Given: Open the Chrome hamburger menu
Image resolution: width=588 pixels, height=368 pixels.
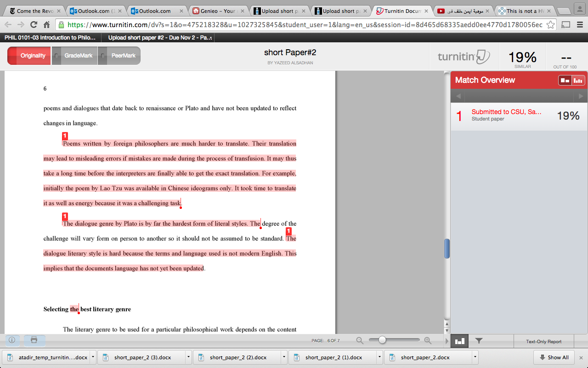Looking at the screenshot, I should click(x=580, y=25).
